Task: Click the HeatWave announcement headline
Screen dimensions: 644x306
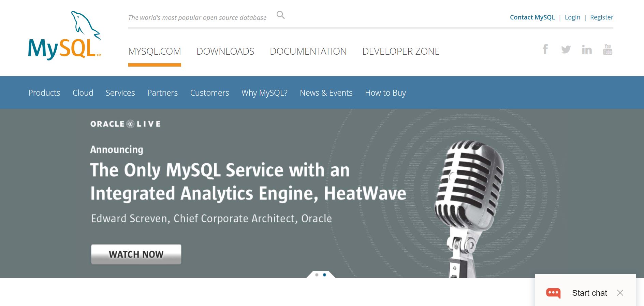Action: pyautogui.click(x=248, y=182)
